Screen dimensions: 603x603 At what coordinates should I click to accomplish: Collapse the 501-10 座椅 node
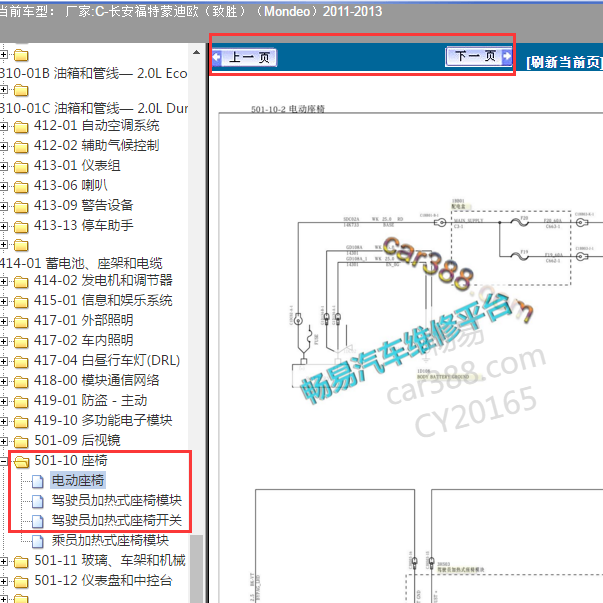point(3,461)
